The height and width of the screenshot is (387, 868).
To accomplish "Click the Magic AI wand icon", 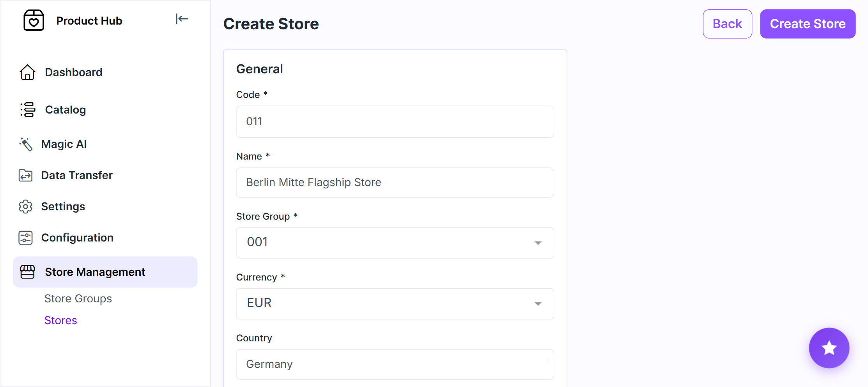I will point(26,144).
